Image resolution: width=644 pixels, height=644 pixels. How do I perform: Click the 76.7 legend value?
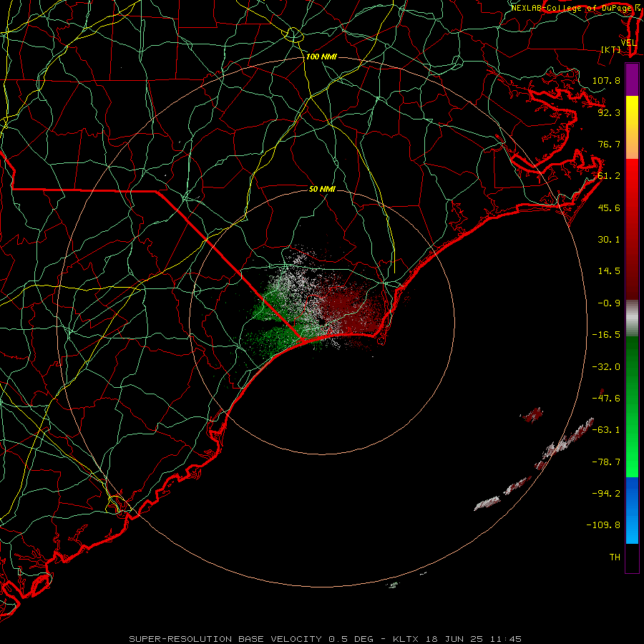(609, 144)
